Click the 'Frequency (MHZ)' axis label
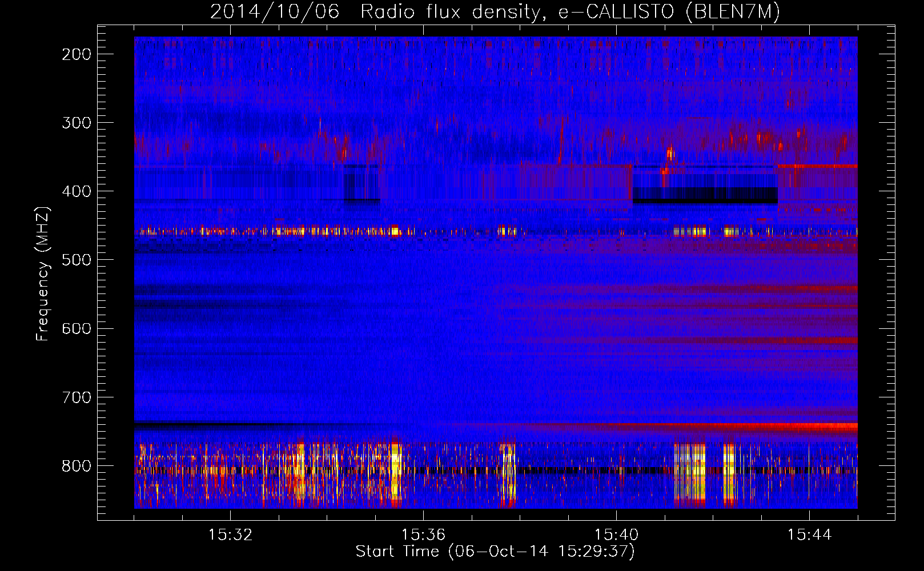The height and width of the screenshot is (571, 924). [43, 274]
